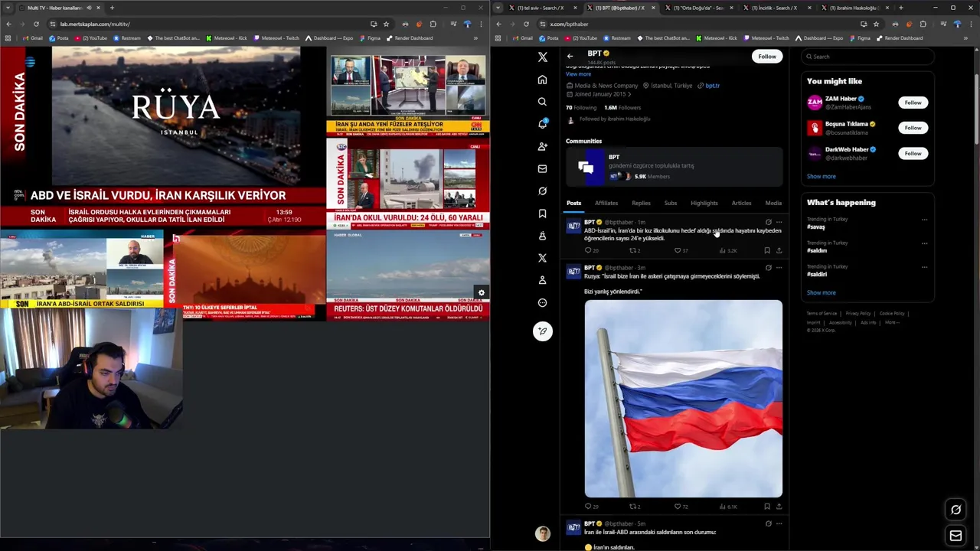Viewport: 980px width, 551px height.
Task: Toggle audio mute on the Multi TV tab
Action: tap(88, 8)
